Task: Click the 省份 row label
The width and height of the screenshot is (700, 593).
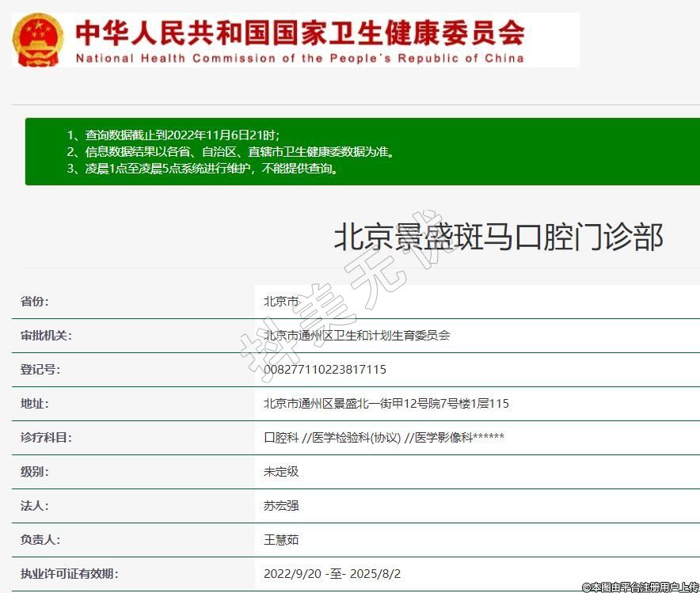Action: pos(35,302)
